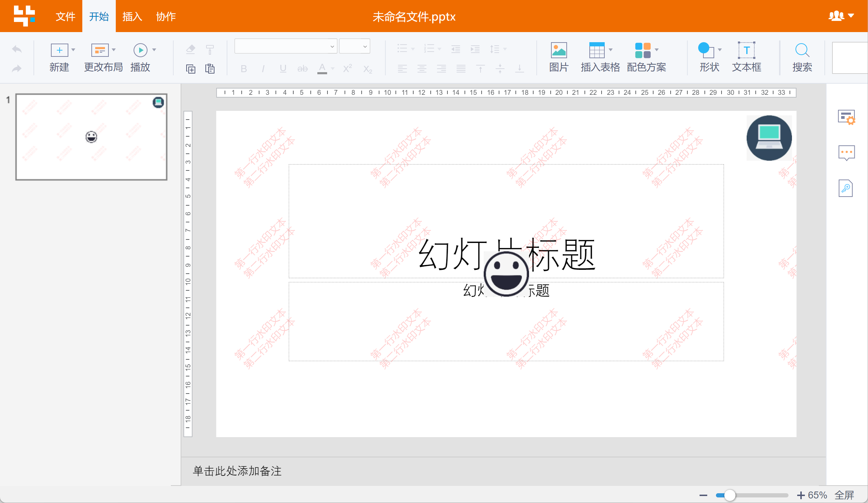Screen dimensions: 868x503
Task: Center align text
Action: tap(422, 69)
